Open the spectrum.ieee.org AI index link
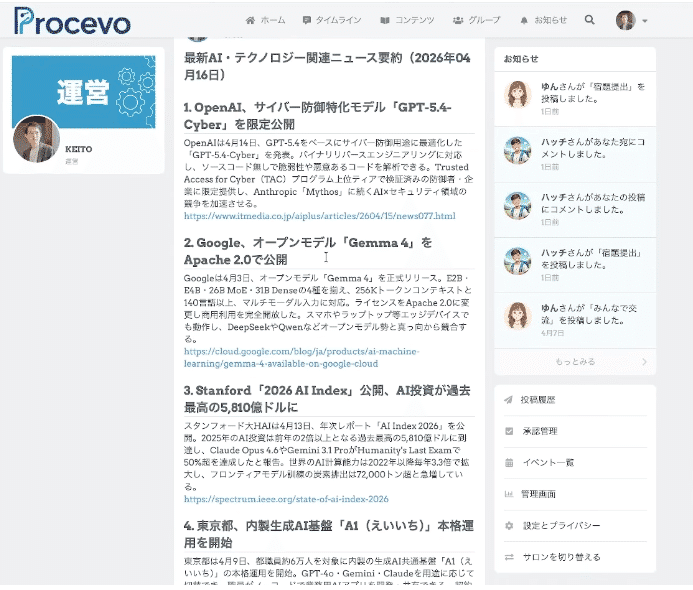This screenshot has width=693, height=590. [286, 499]
